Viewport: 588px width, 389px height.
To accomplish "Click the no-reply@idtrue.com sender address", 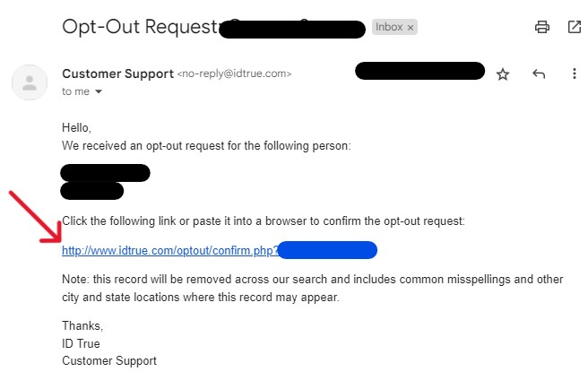I will click(234, 73).
